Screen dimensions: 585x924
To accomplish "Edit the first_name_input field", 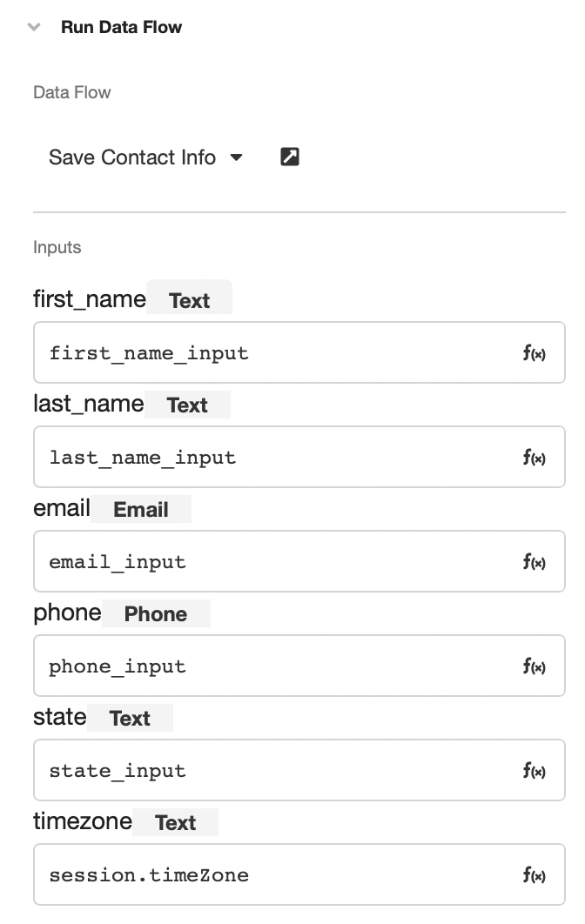I will (x=299, y=352).
